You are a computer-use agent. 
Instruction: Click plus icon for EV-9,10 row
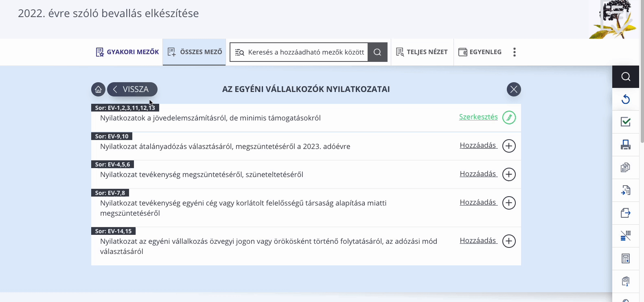pyautogui.click(x=509, y=146)
